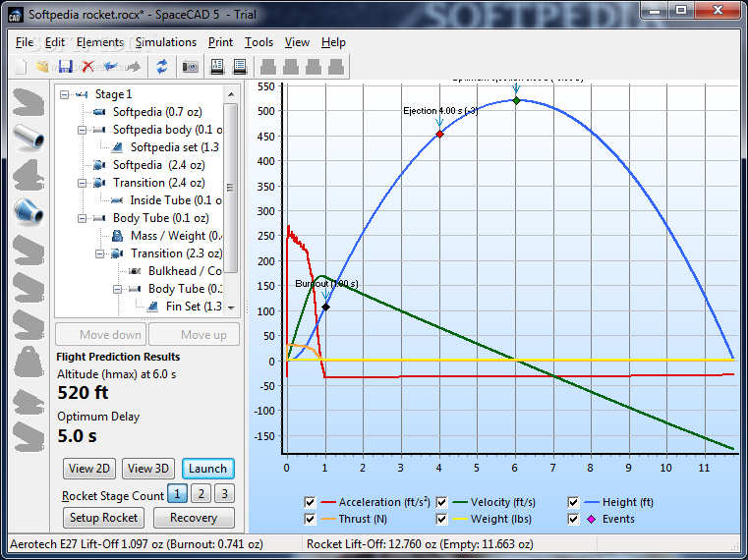
Task: Click the tree scrollbar down arrow
Action: click(x=231, y=308)
